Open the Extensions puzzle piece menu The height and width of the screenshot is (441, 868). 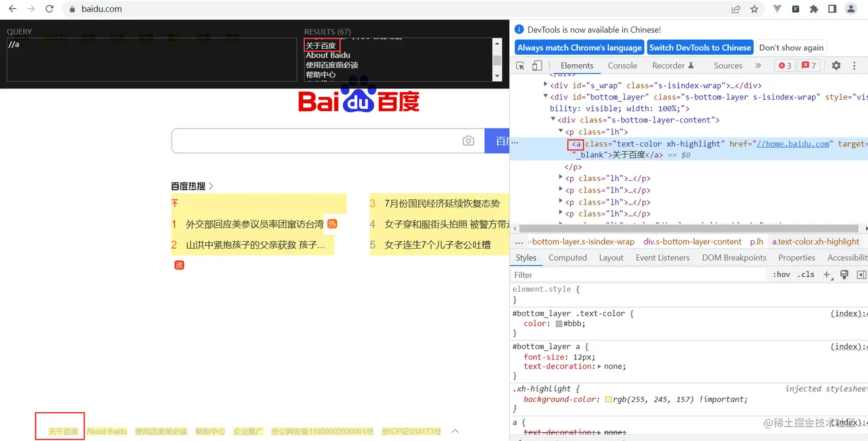[x=813, y=9]
